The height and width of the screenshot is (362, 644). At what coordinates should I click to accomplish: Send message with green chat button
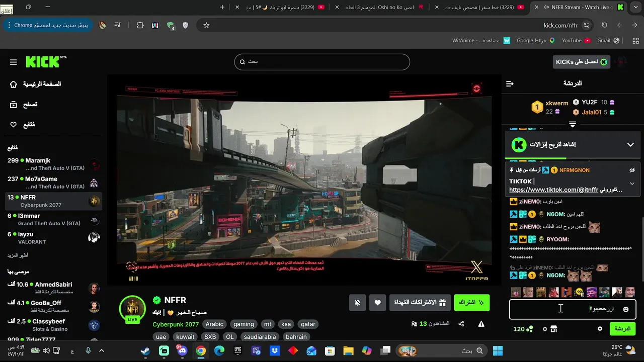point(622,329)
